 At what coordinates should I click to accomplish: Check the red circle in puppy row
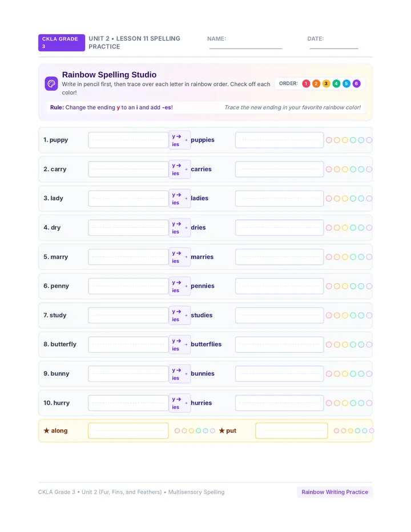coord(329,140)
